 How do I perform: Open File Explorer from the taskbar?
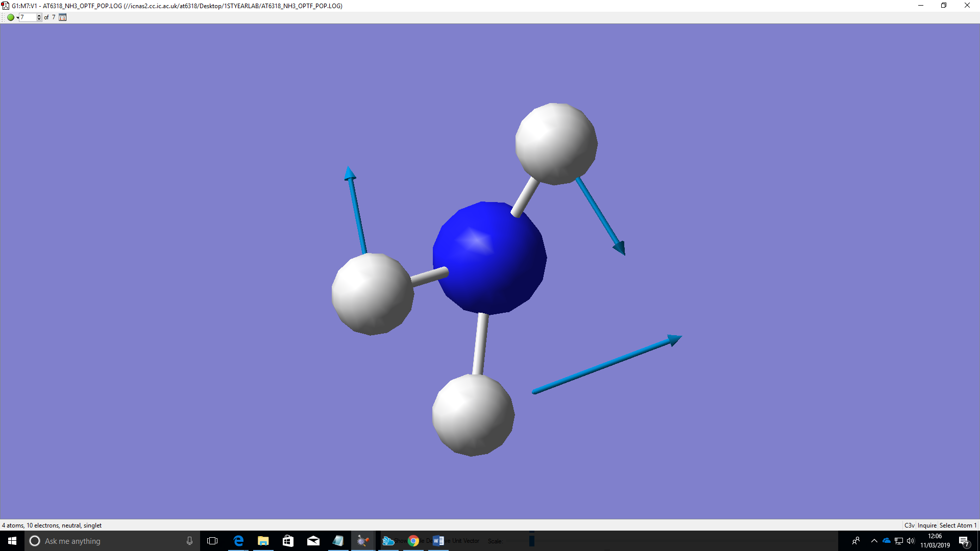(x=263, y=541)
